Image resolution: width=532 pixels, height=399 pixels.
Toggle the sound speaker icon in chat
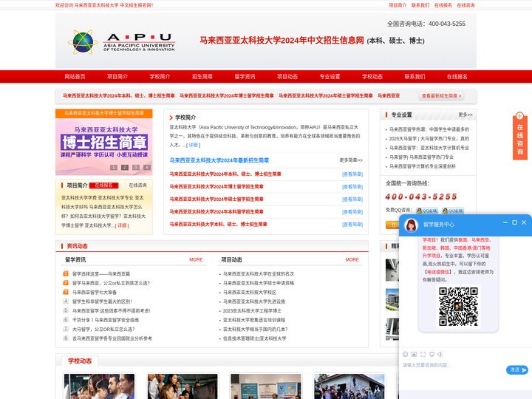(x=440, y=354)
